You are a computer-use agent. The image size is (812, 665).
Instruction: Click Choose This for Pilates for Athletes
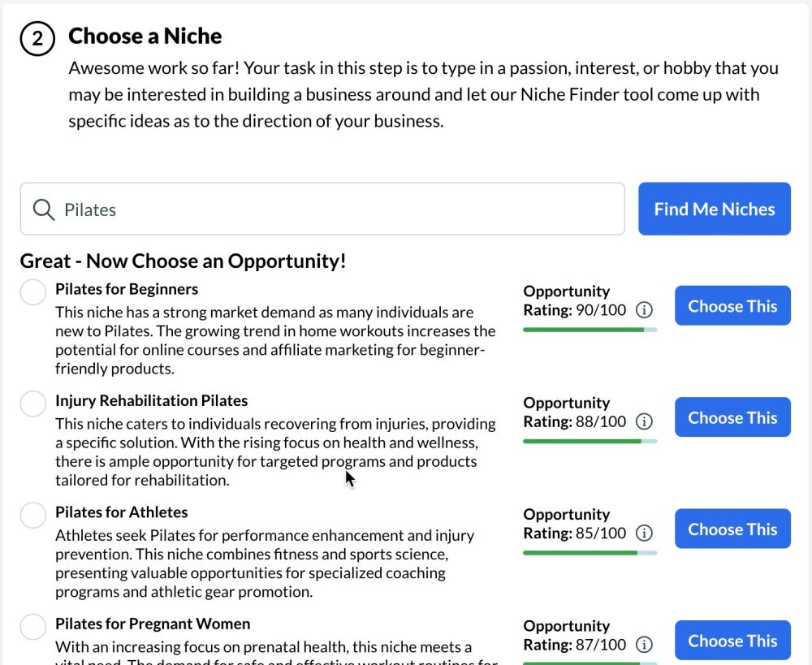point(732,529)
